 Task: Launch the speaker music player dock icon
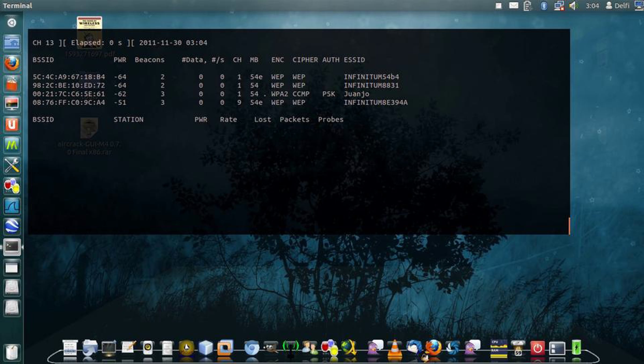148,348
